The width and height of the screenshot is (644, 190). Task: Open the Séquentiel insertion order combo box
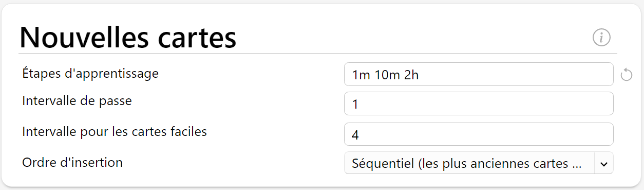pyautogui.click(x=479, y=163)
